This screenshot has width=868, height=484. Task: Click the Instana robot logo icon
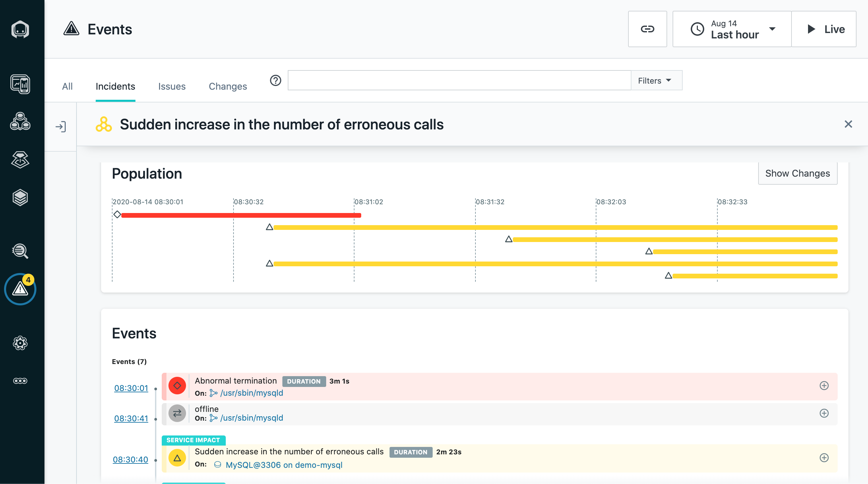[x=20, y=30]
